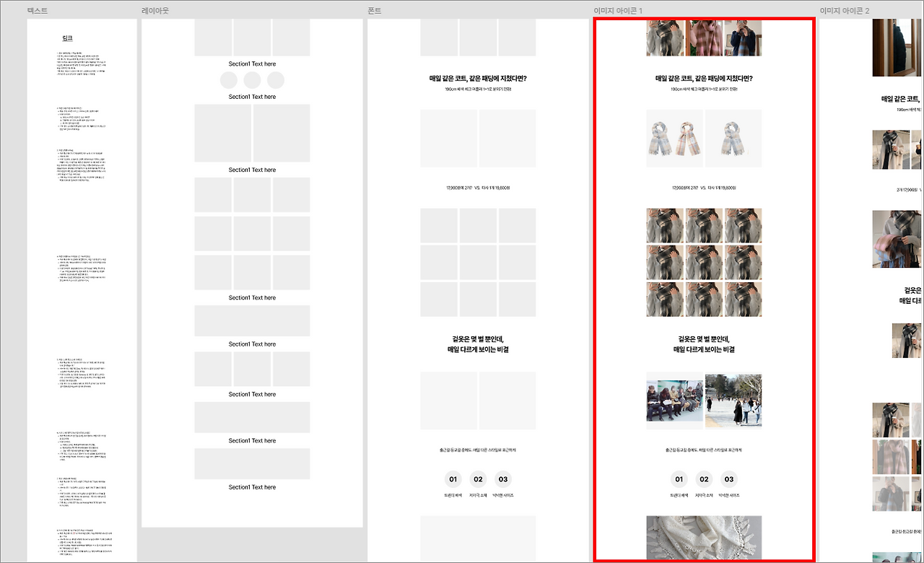Click the photo of people seated on benches
Screen dimensions: 924x563
tap(675, 401)
